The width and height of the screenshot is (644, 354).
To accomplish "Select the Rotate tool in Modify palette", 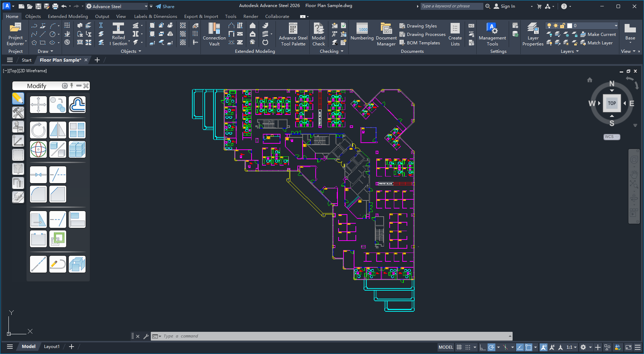I will [38, 130].
